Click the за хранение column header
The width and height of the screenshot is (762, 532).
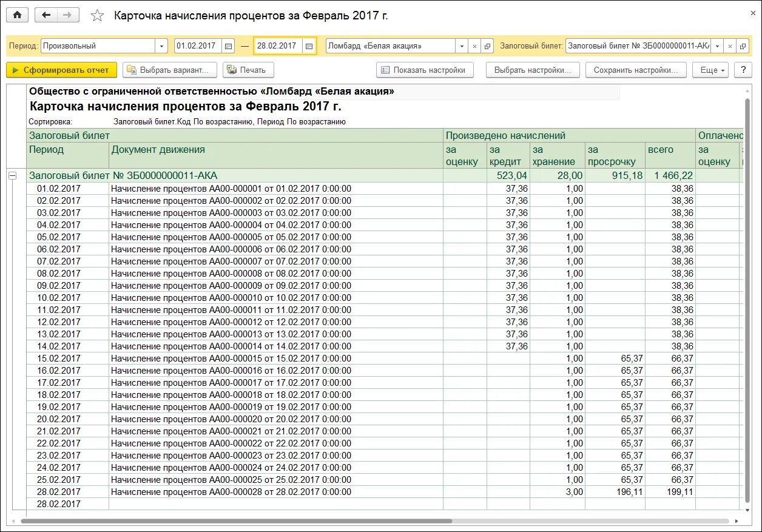point(557,155)
